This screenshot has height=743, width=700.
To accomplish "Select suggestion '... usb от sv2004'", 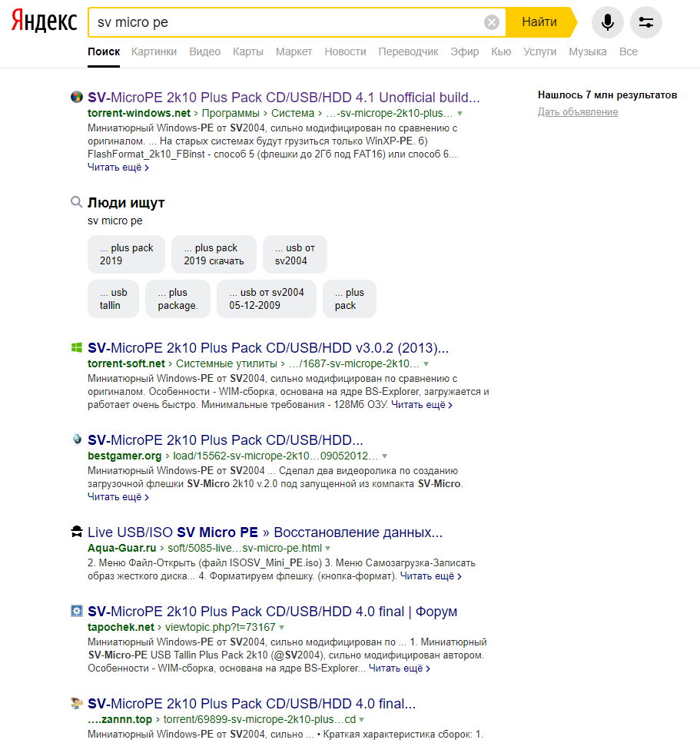I will click(295, 254).
